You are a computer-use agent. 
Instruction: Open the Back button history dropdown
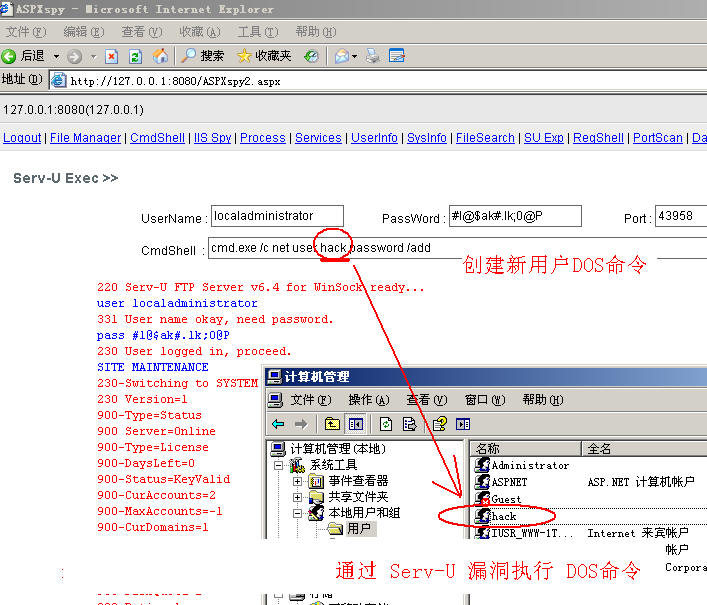pyautogui.click(x=56, y=56)
